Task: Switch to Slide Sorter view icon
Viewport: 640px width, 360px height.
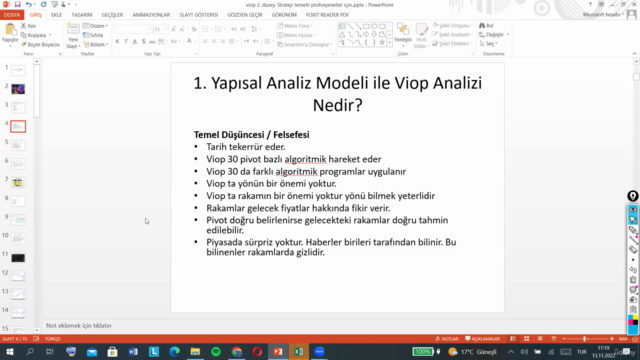Action: point(527,339)
